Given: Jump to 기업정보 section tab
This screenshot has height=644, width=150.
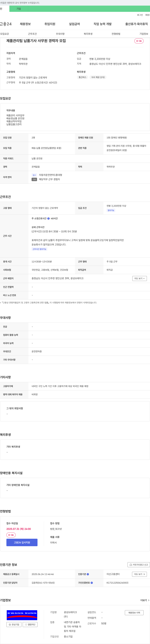Looking at the screenshot, I should (x=144, y=34).
